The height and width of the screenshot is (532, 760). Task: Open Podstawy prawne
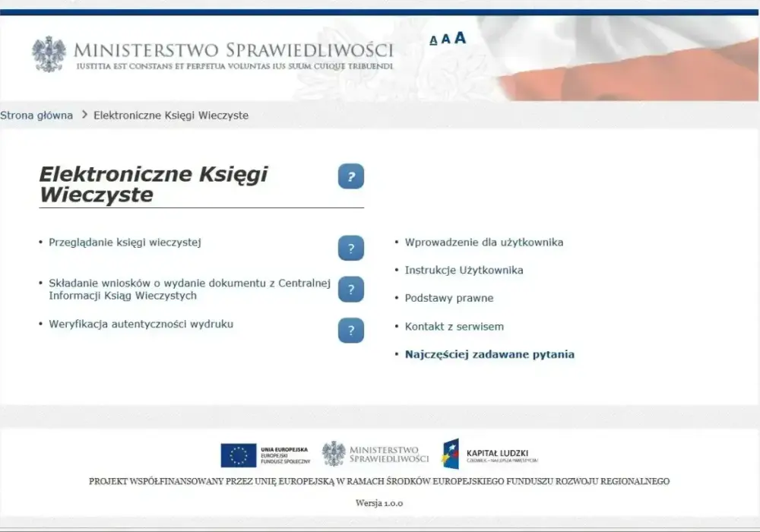(449, 298)
